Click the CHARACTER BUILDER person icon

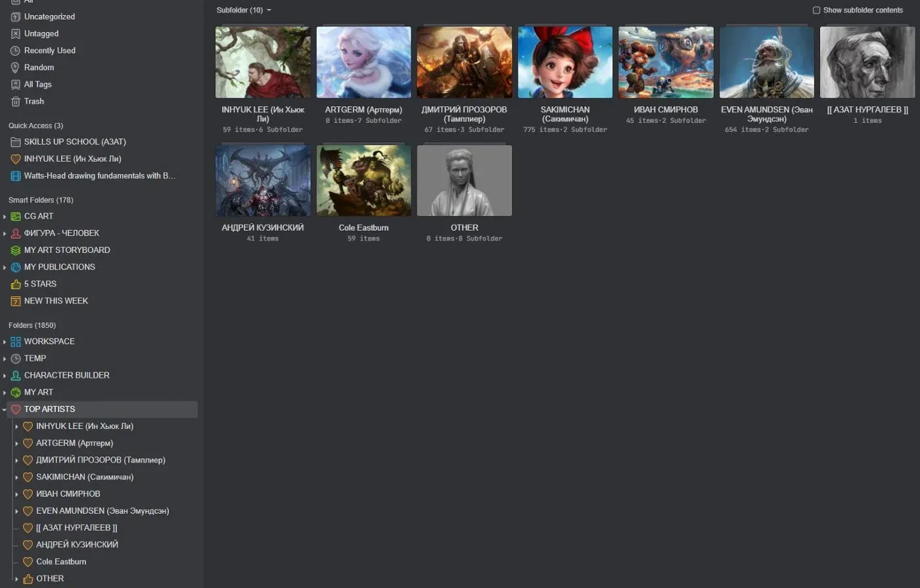(x=16, y=376)
